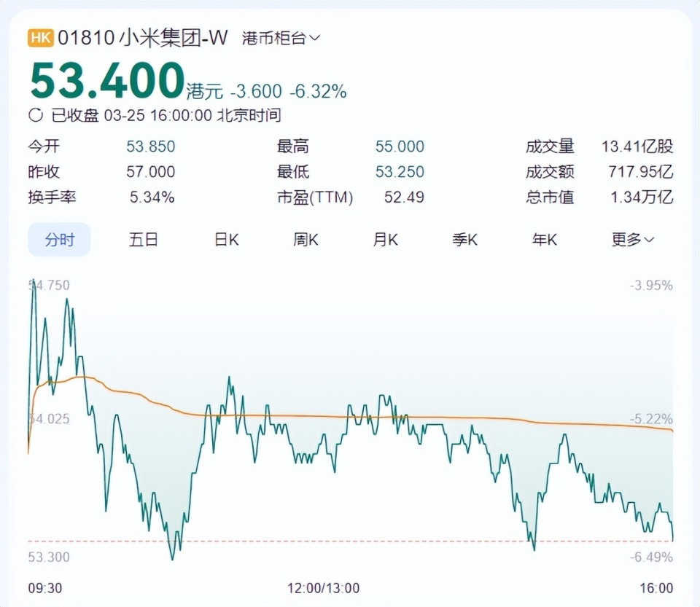Select the 季K chart view

coord(464,240)
